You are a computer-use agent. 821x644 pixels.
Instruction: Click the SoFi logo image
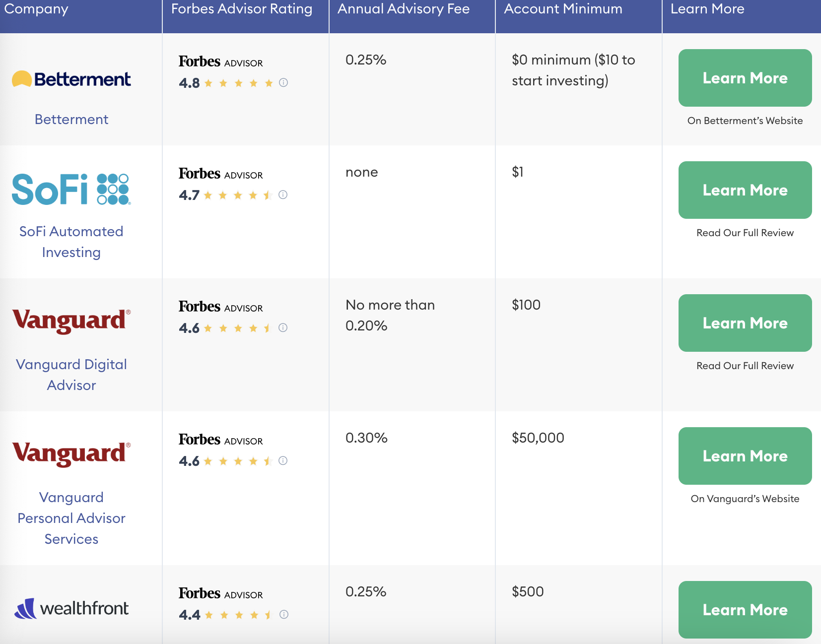71,189
